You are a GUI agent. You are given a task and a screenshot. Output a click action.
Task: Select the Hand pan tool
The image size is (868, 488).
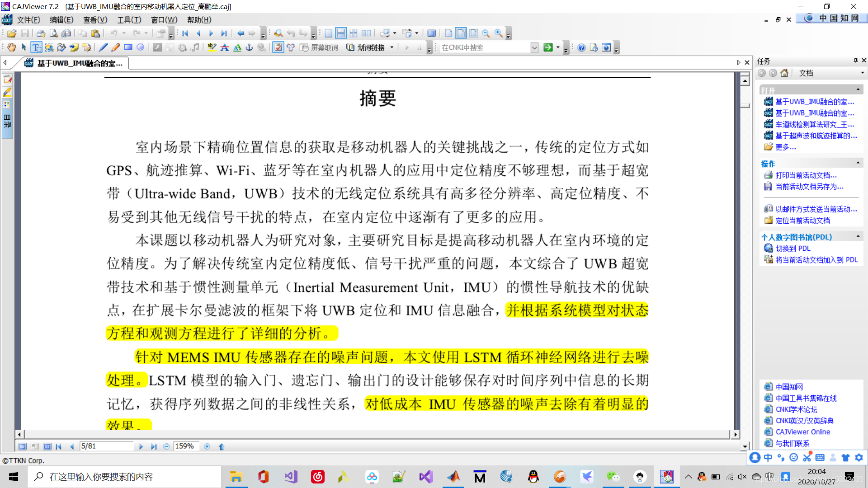pyautogui.click(x=11, y=47)
